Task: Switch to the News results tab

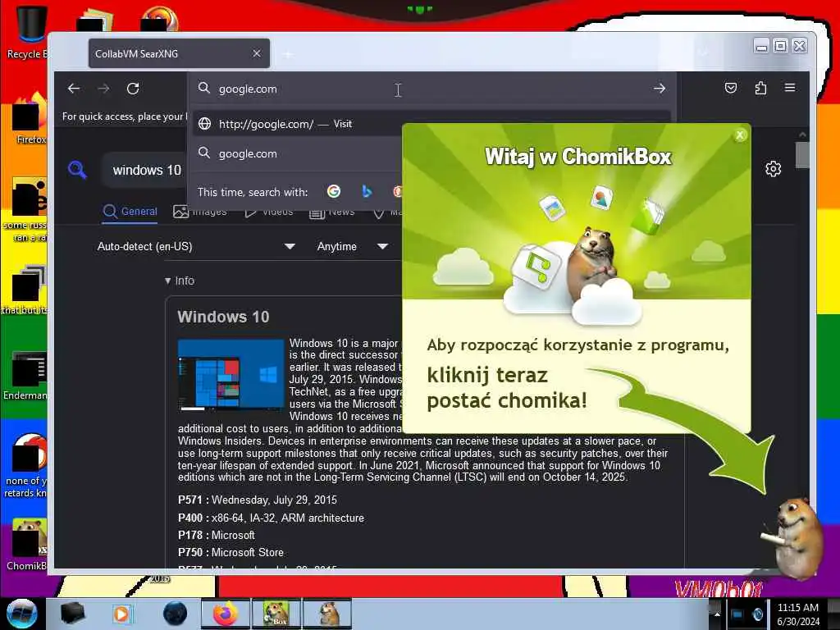Action: [x=332, y=212]
